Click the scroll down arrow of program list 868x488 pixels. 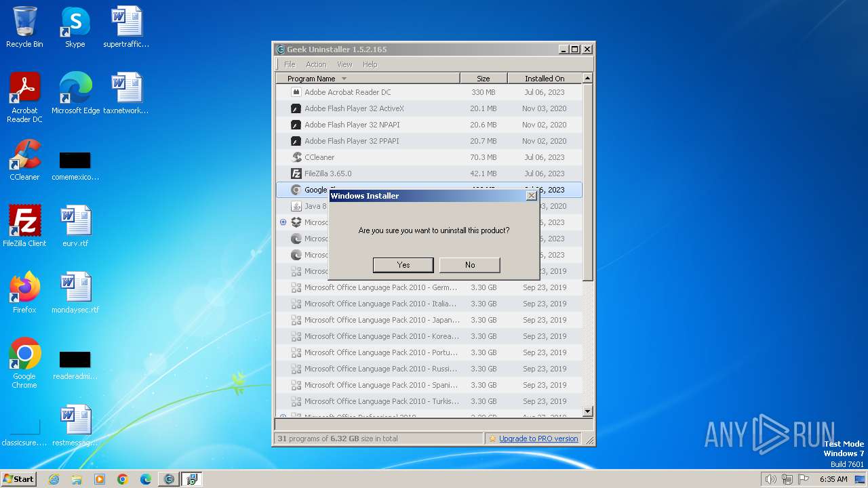[587, 411]
